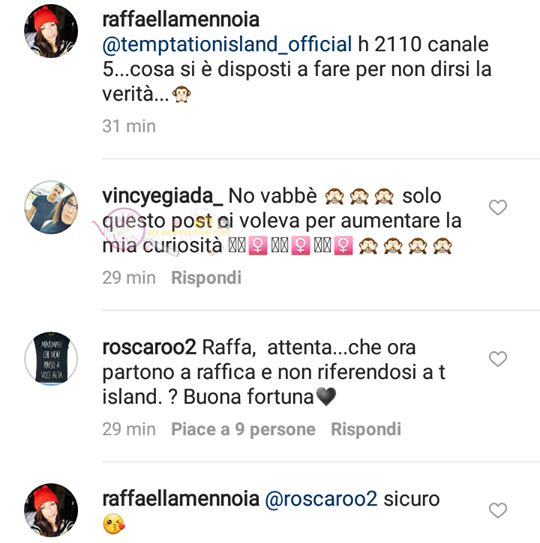Image resolution: width=540 pixels, height=543 pixels.
Task: Open raffaellamennoia username in caption
Action: click(181, 19)
